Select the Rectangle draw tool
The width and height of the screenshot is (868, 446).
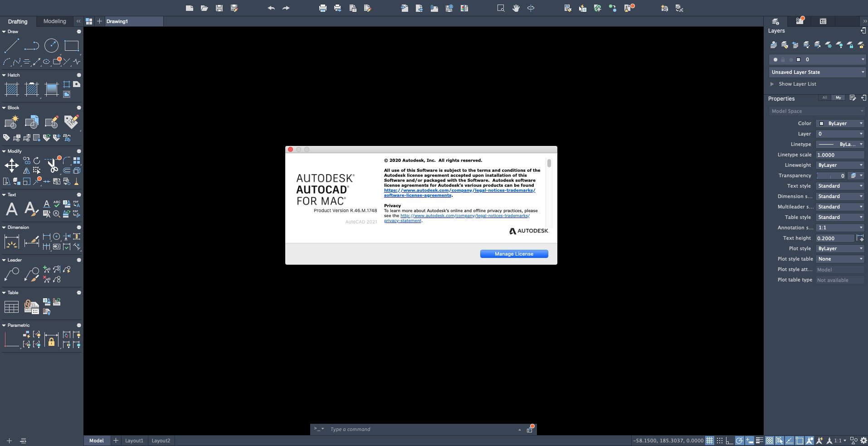(71, 45)
